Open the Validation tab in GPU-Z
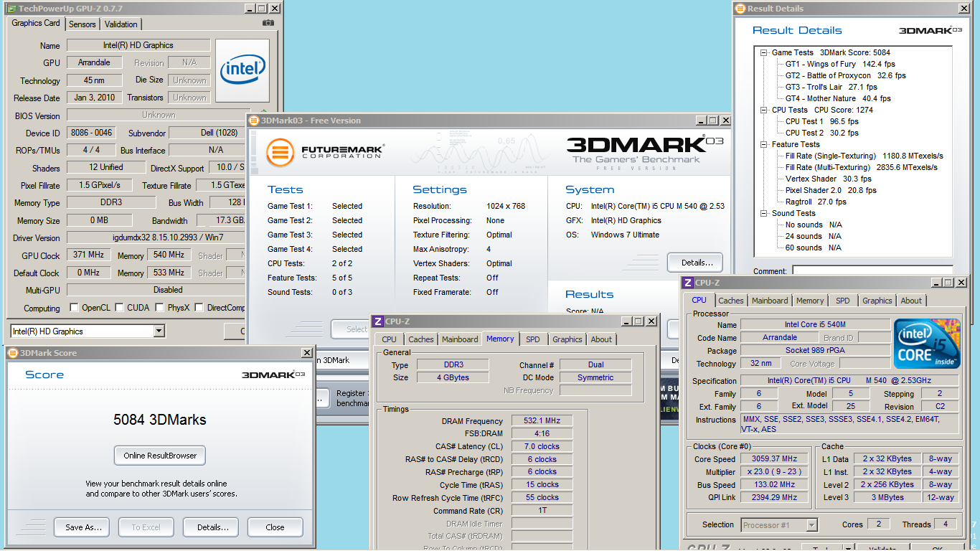 click(x=121, y=24)
